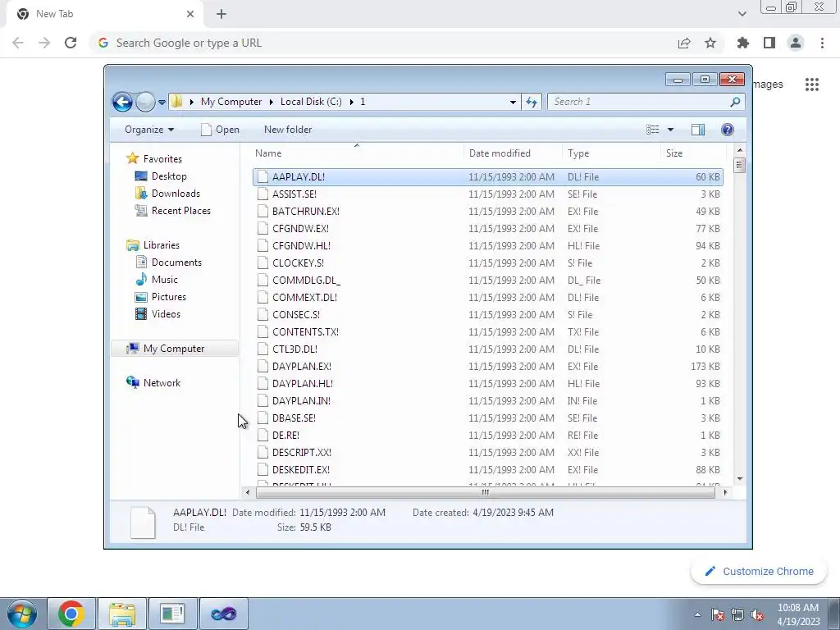Screen dimensions: 840x630
Task: Click New folder in the toolbar
Action: [x=288, y=130]
